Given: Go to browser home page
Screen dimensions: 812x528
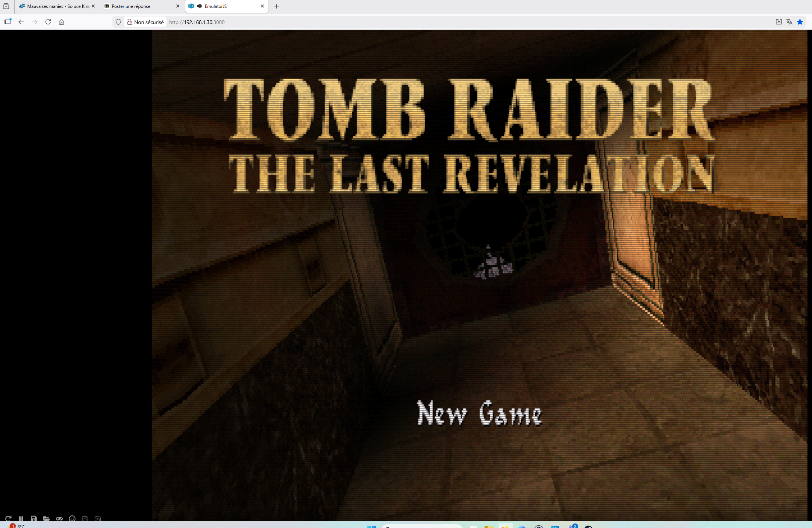Looking at the screenshot, I should pos(62,22).
